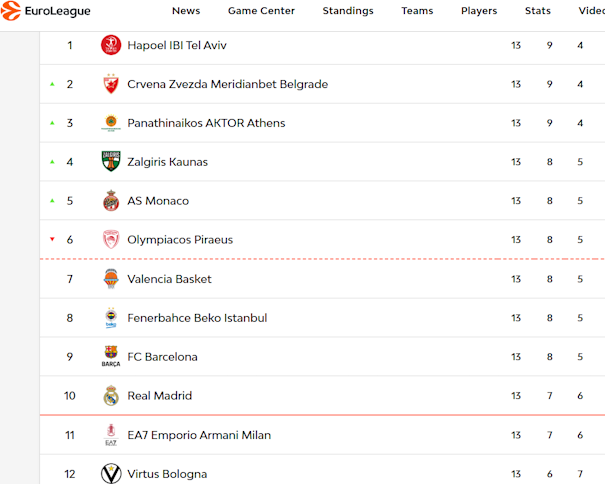This screenshot has height=484, width=605.
Task: Click the Virtus Bologna logo
Action: click(x=111, y=473)
